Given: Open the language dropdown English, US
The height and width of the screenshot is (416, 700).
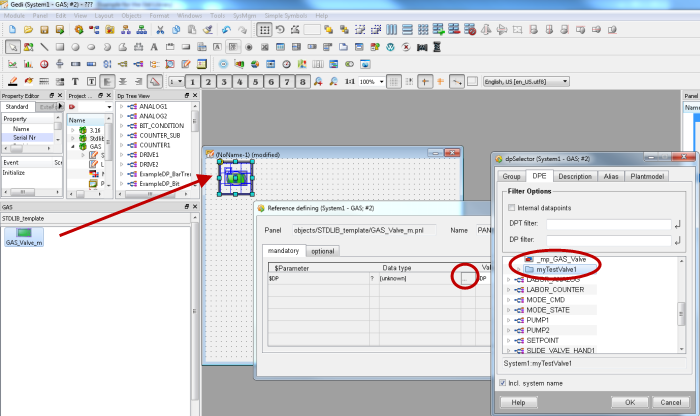Looking at the screenshot, I should point(526,81).
